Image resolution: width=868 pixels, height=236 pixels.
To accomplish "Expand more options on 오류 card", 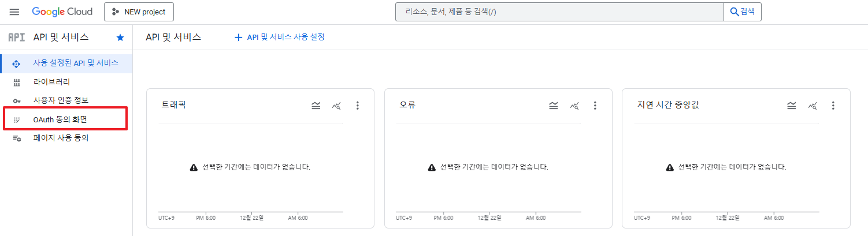I will (x=595, y=106).
